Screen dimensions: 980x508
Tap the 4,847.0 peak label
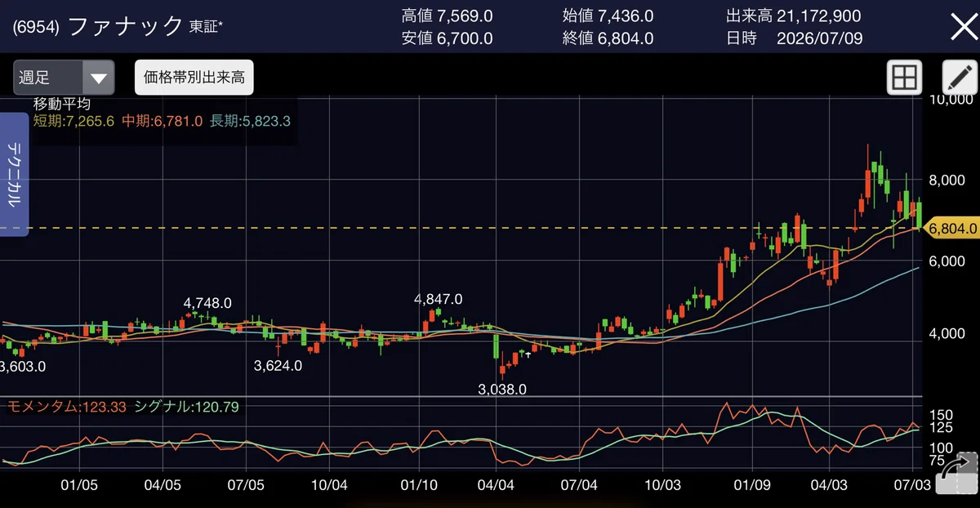tap(439, 300)
